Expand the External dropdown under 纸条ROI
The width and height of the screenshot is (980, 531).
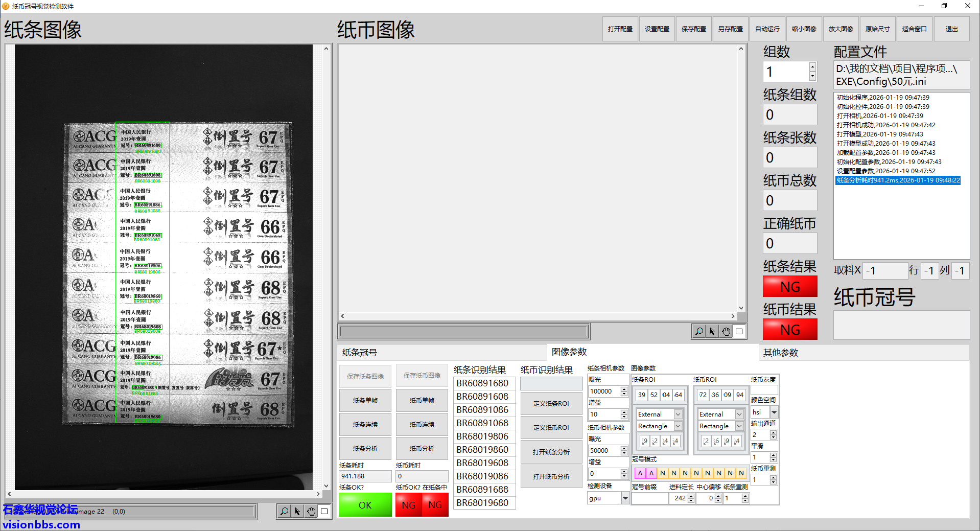(678, 414)
